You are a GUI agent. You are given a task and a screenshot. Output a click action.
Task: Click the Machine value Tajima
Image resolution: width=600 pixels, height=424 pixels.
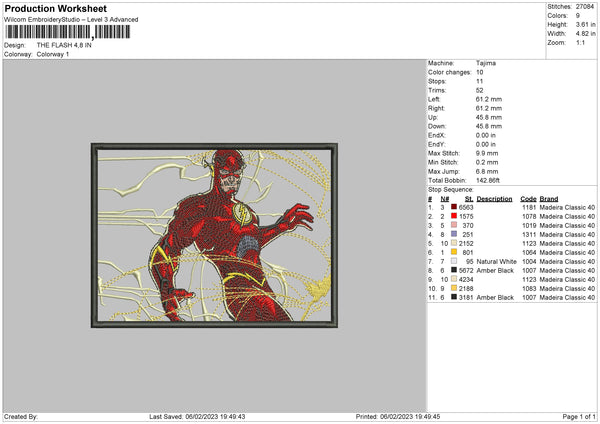(x=486, y=63)
